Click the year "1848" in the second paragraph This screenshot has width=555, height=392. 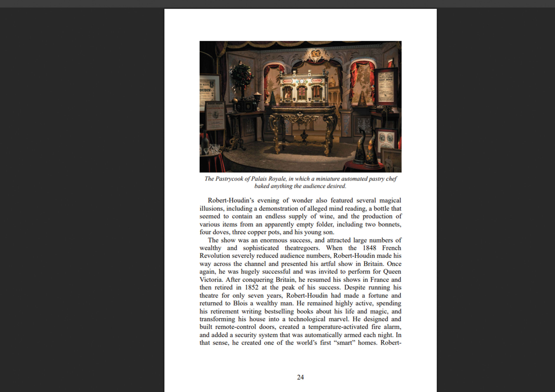tap(370, 248)
